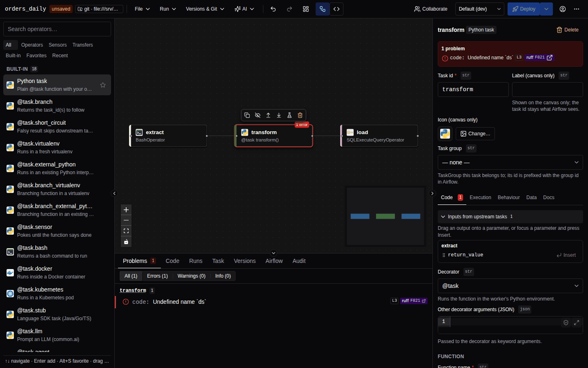Click Change… icon button
The height and width of the screenshot is (368, 588).
click(475, 134)
